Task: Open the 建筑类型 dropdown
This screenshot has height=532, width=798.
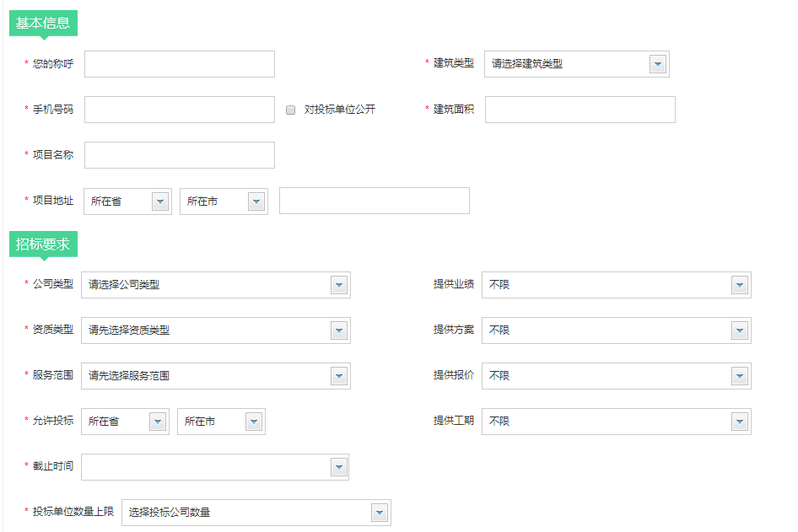Action: click(x=576, y=64)
